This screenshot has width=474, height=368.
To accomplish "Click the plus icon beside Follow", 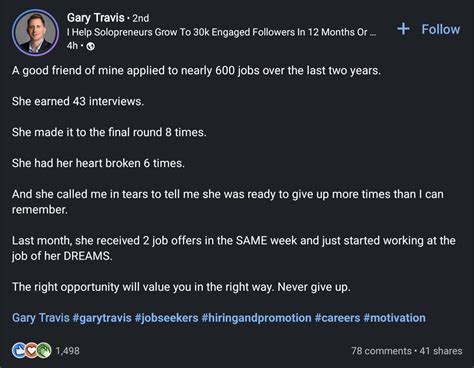I will click(403, 29).
